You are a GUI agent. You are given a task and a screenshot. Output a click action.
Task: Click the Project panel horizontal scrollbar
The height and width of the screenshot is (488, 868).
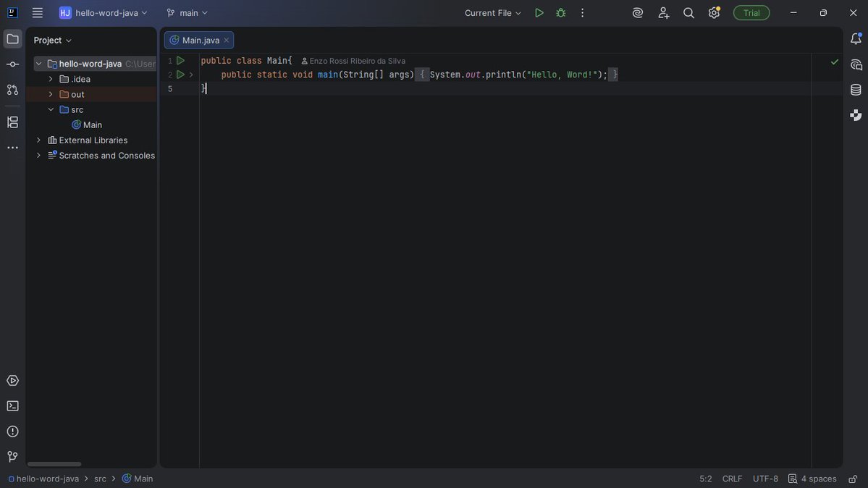(54, 464)
